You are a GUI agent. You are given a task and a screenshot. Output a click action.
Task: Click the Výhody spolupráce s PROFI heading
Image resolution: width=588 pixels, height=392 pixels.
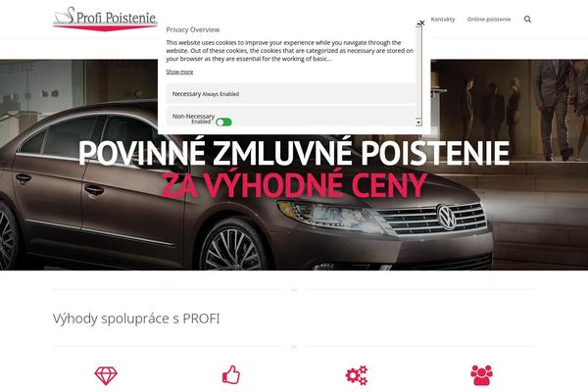click(x=136, y=318)
